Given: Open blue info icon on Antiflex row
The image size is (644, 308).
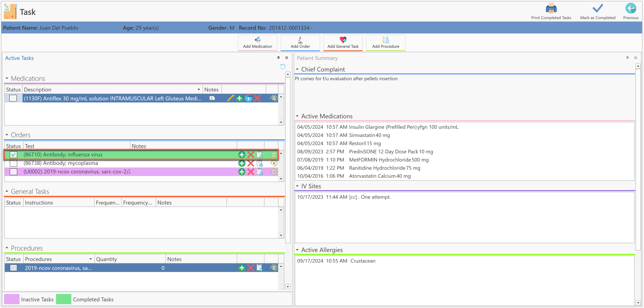Looking at the screenshot, I should coord(248,98).
